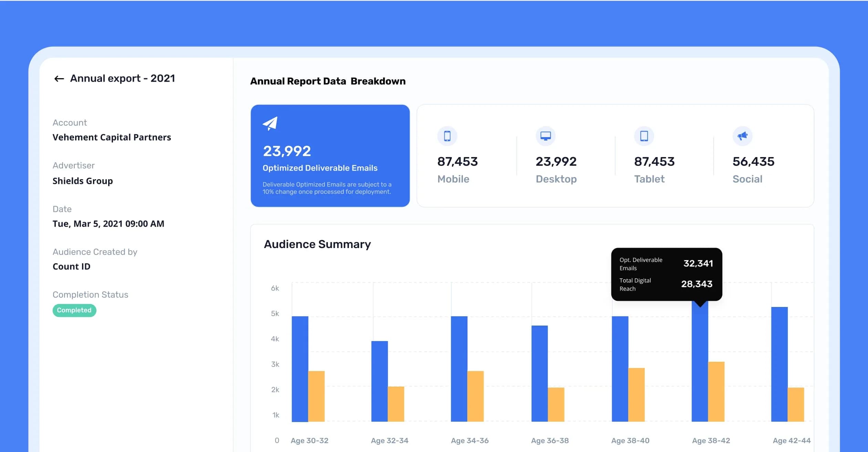The height and width of the screenshot is (452, 868).
Task: Select the Desktop monitor icon
Action: [546, 136]
